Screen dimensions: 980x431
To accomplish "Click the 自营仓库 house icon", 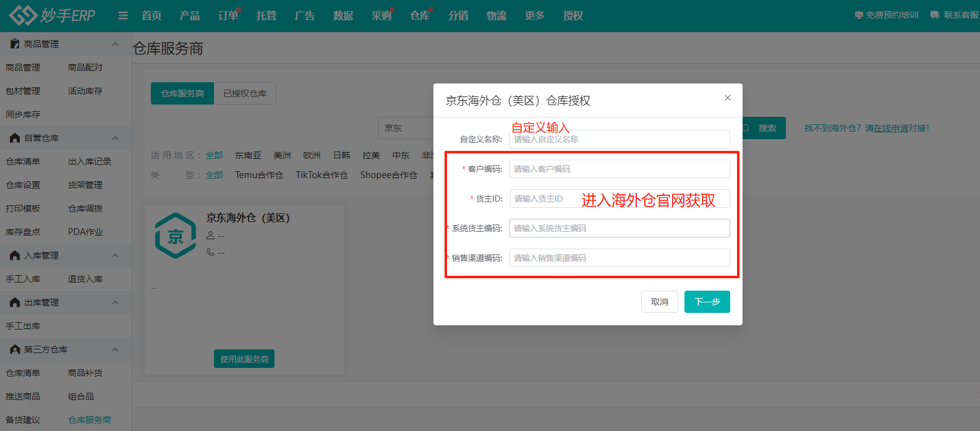I will 15,138.
